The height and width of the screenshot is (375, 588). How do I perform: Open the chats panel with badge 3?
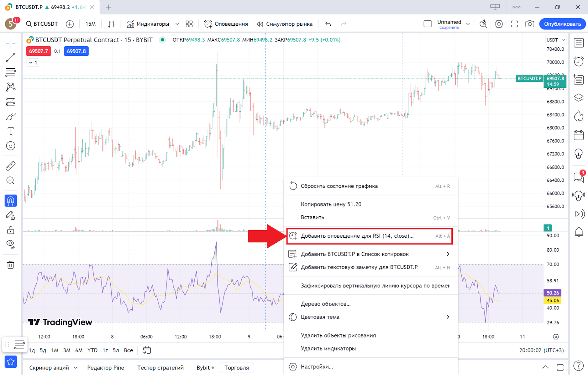tap(579, 177)
